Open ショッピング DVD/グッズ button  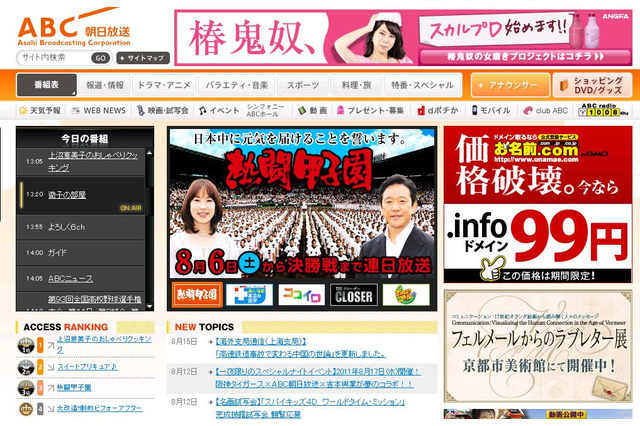coord(592,85)
